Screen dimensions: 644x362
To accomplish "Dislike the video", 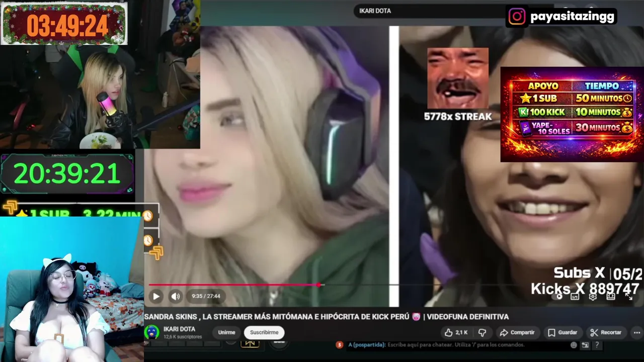I will coord(482,332).
